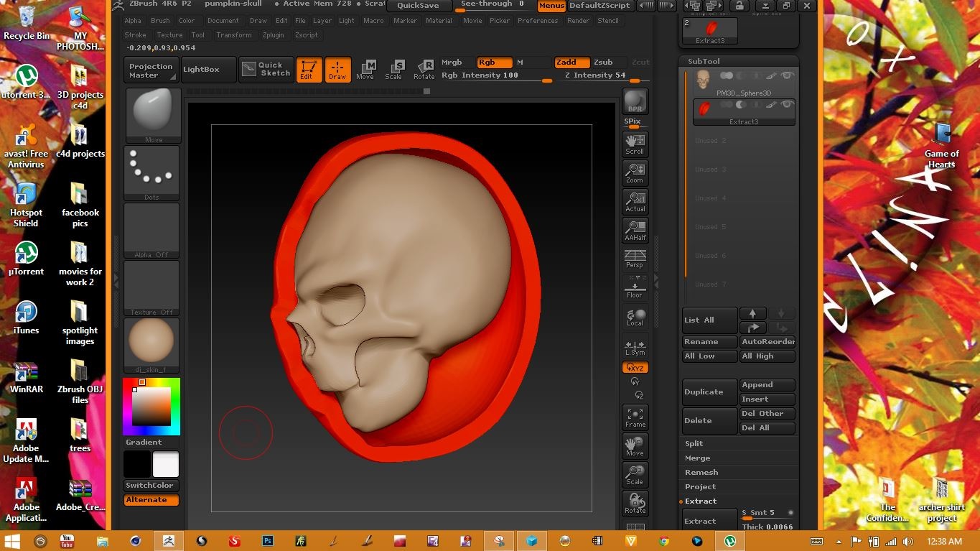This screenshot has width=980, height=551.
Task: Expand the Split section
Action: [x=694, y=443]
